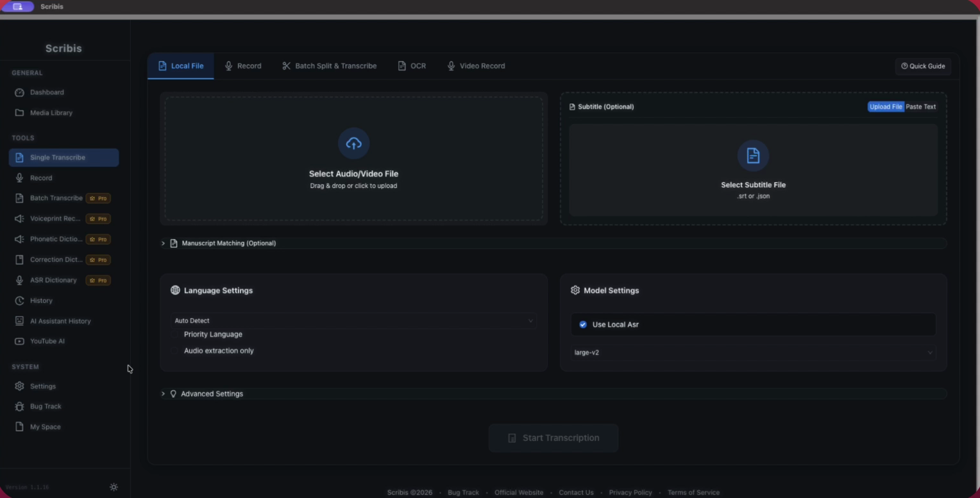
Task: Open the OCR tab
Action: coord(412,66)
